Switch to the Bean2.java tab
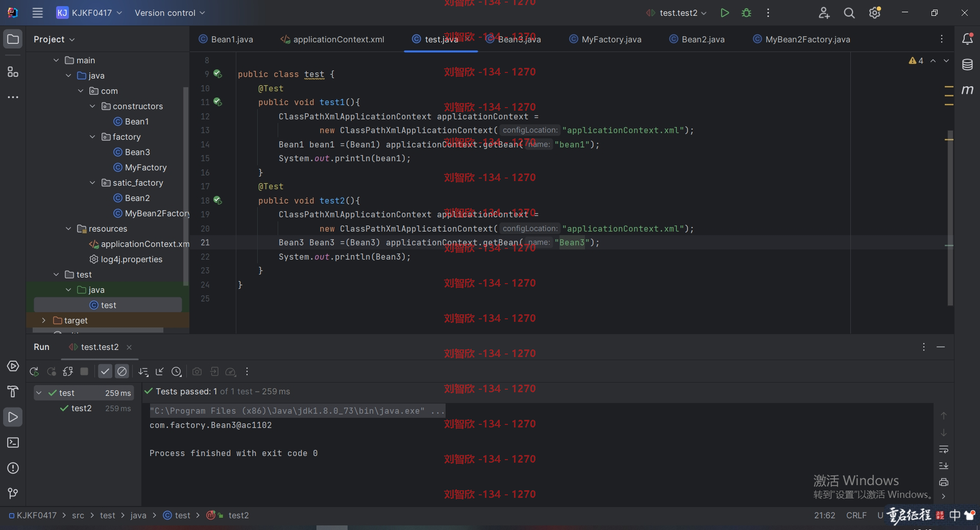 coord(697,39)
